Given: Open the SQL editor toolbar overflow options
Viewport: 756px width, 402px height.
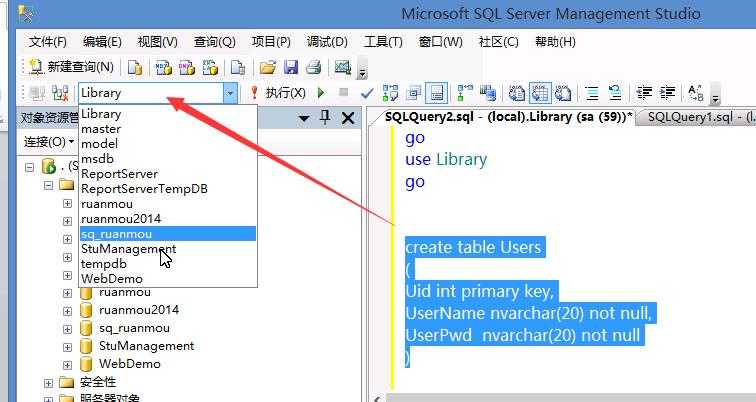Looking at the screenshot, I should pos(716,96).
